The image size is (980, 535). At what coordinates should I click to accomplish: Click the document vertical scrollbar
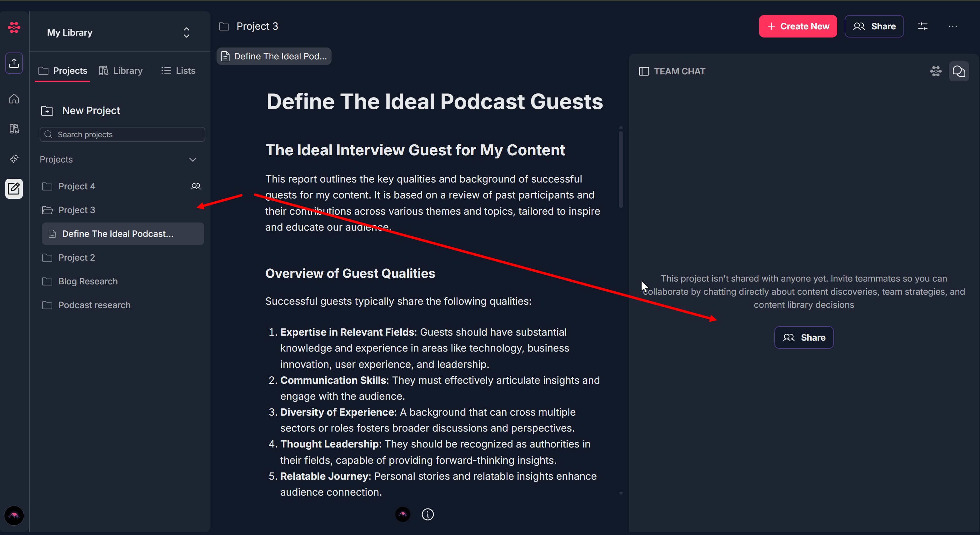pyautogui.click(x=621, y=169)
